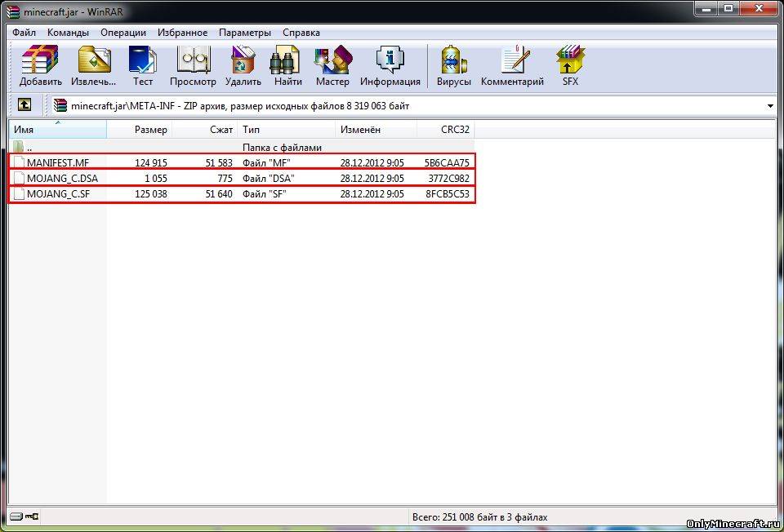Image resolution: width=784 pixels, height=532 pixels.
Task: Go up one folder level button
Action: point(24,105)
